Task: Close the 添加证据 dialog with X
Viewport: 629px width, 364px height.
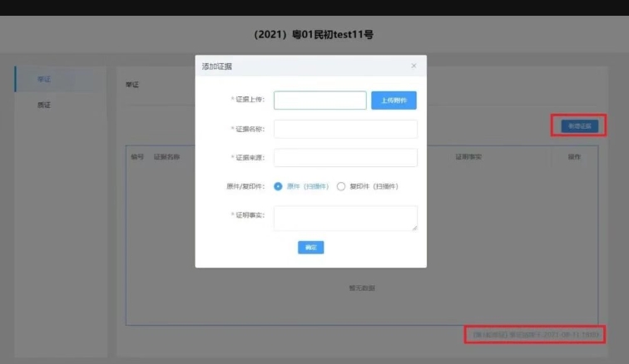Action: click(x=414, y=66)
